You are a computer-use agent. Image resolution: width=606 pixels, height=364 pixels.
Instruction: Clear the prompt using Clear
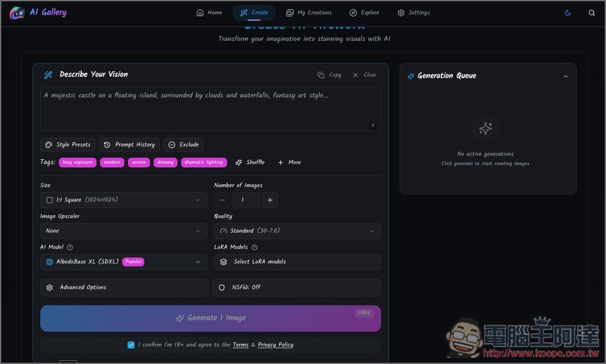pos(364,75)
